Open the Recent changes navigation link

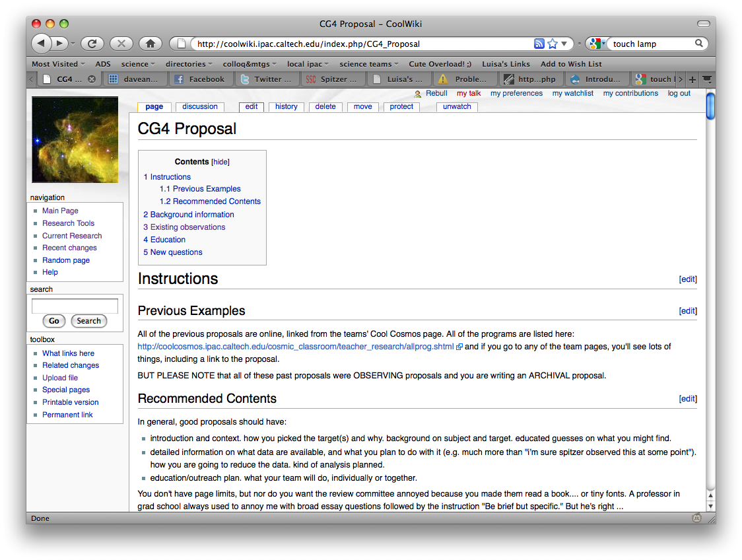[69, 248]
